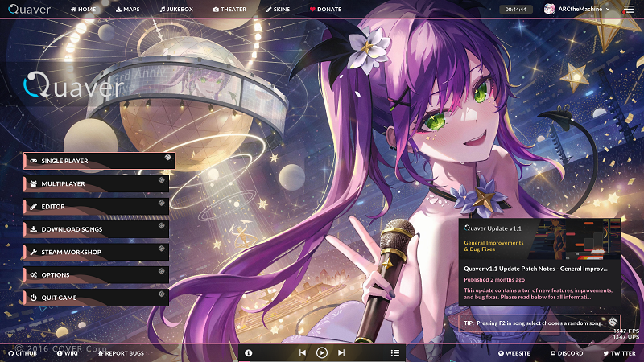Start Single Player mode
Screen dimensions: 644x362
coord(99,161)
